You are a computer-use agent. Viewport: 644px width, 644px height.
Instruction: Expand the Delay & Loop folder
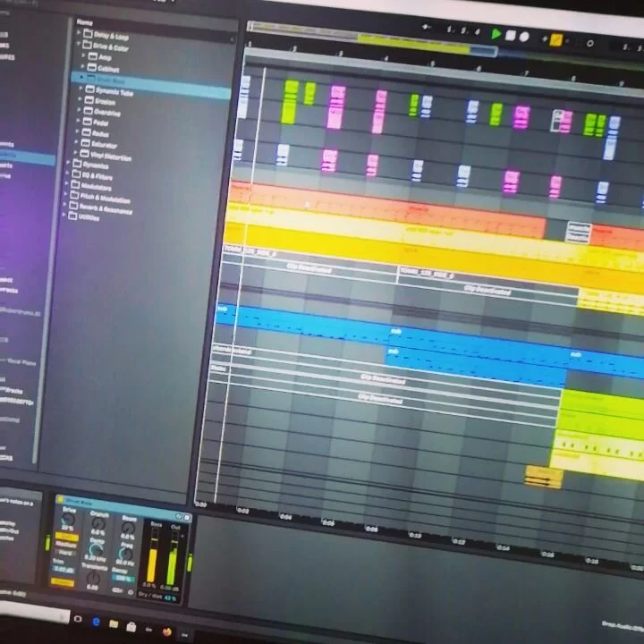79,31
